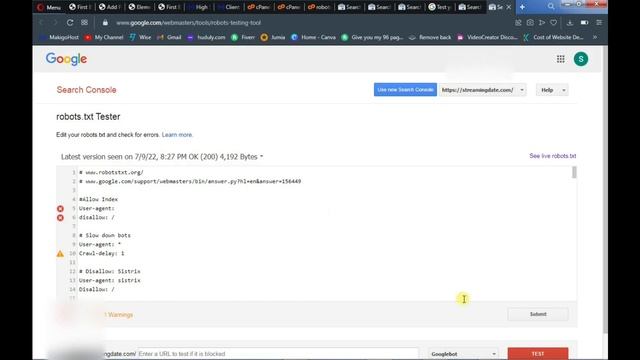Click the heart bookmark icon
Image resolution: width=640 pixels, height=360 pixels.
coord(553,23)
